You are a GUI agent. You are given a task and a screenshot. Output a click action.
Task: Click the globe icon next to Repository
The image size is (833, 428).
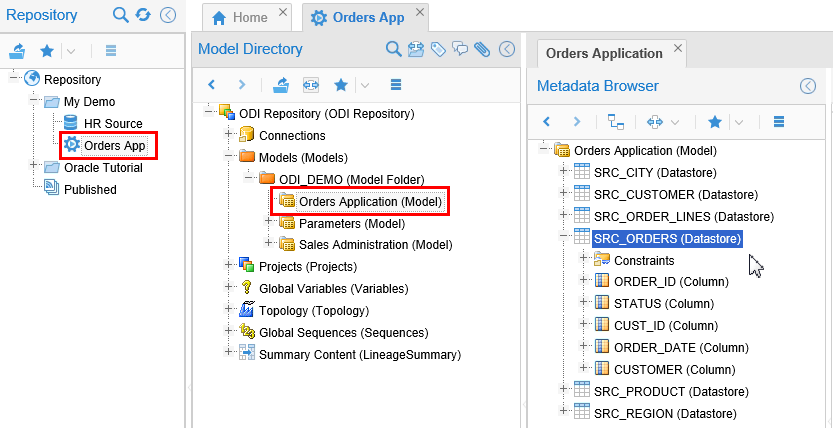(x=32, y=79)
